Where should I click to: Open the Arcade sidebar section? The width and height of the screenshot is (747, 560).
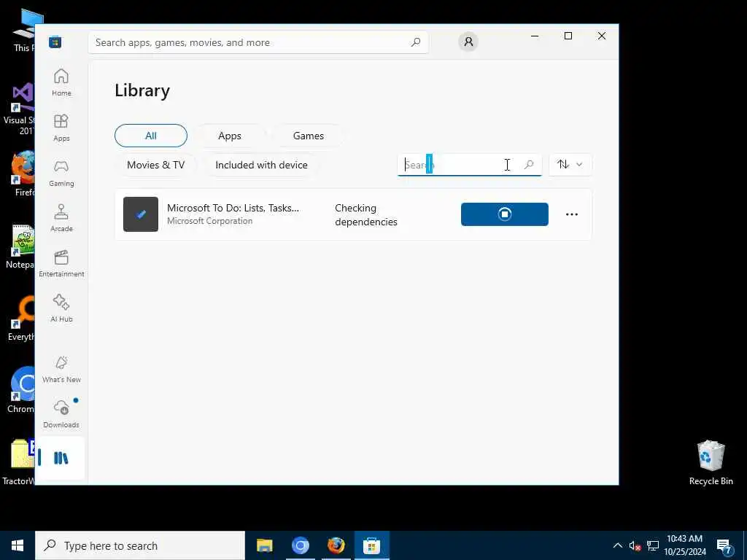(61, 218)
